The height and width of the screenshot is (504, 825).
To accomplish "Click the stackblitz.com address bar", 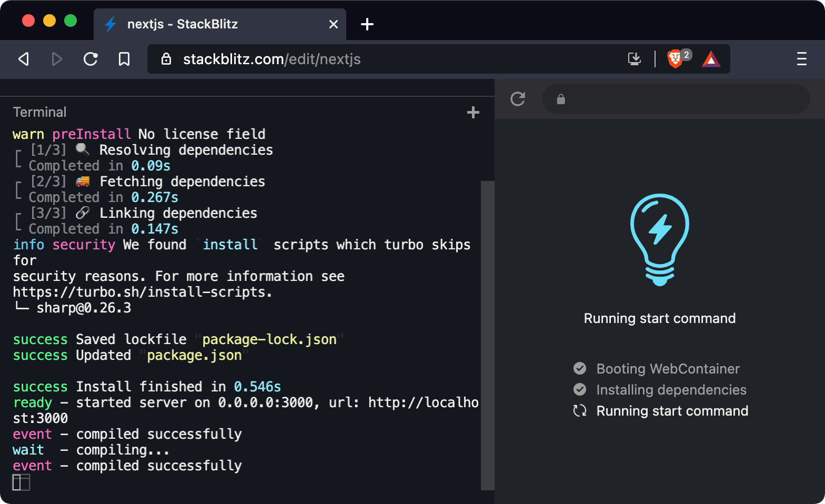I will (368, 59).
